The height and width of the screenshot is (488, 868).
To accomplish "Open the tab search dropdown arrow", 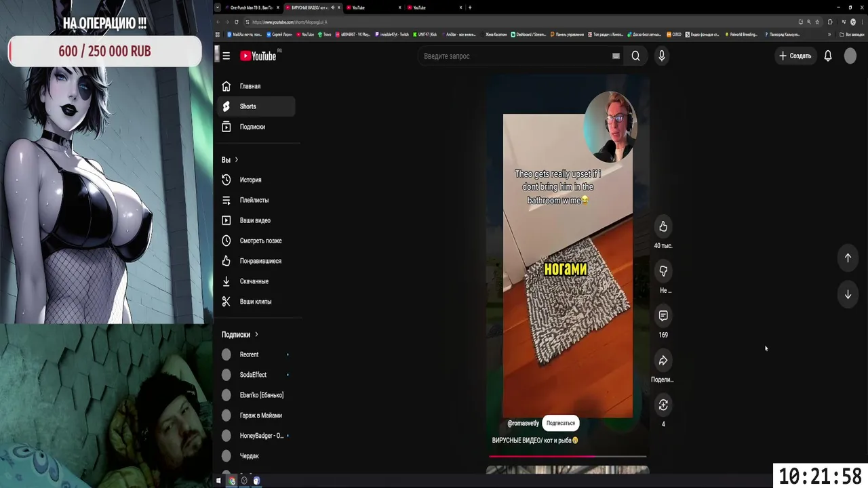I will [x=218, y=7].
